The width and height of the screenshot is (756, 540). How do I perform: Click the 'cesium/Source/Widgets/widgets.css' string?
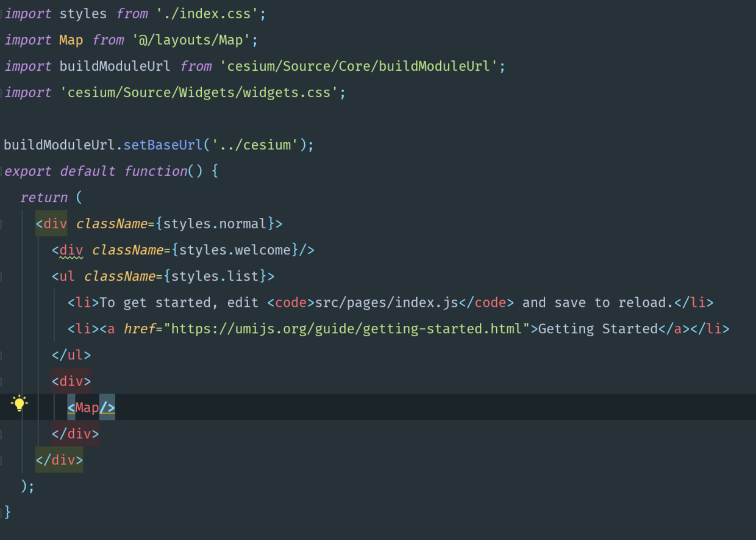(199, 92)
